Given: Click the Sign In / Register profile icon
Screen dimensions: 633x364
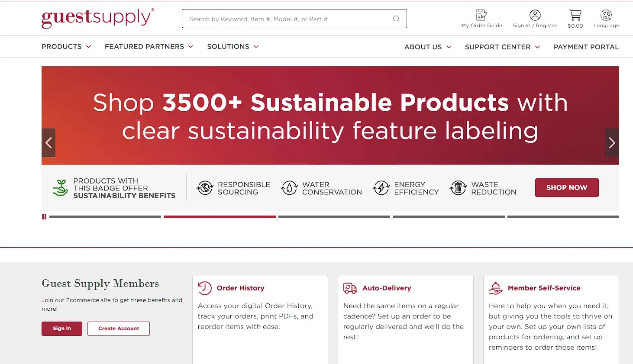Looking at the screenshot, I should coord(535,16).
